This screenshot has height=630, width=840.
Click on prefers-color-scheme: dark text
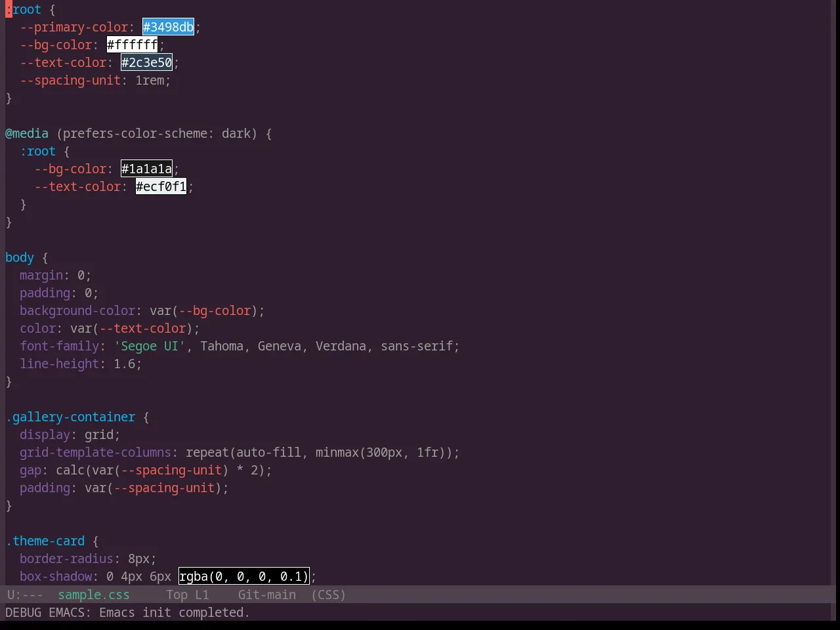click(x=157, y=133)
